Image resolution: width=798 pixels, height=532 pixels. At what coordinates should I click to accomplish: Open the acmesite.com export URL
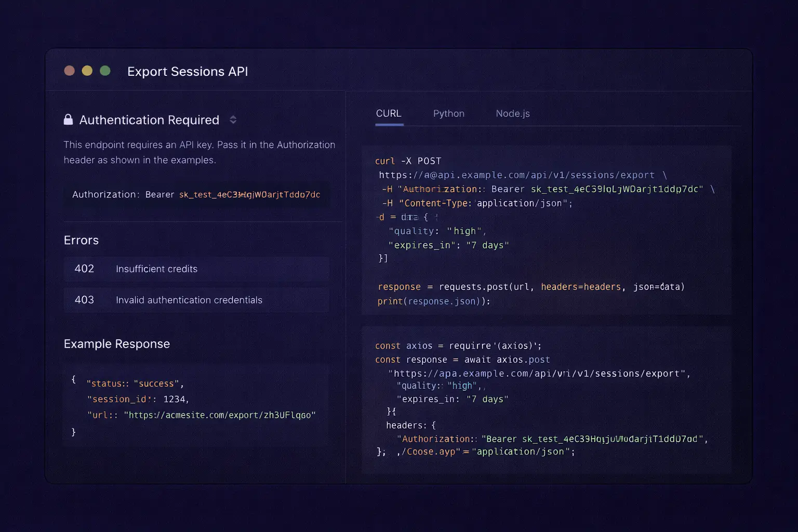click(x=219, y=415)
